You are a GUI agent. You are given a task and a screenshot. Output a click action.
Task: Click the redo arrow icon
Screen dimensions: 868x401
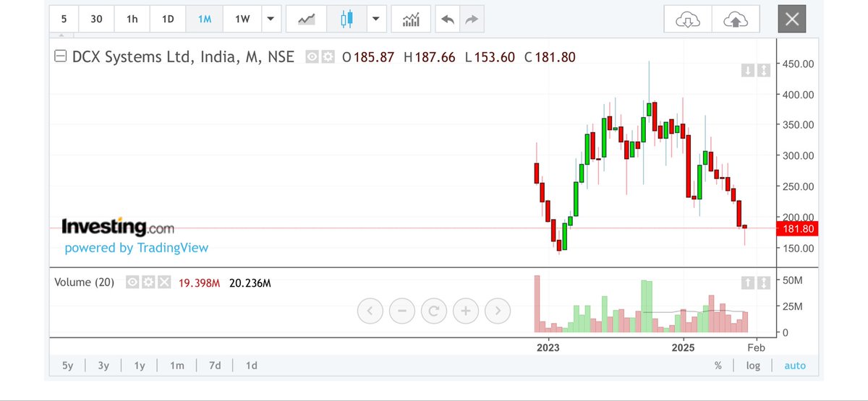click(472, 20)
